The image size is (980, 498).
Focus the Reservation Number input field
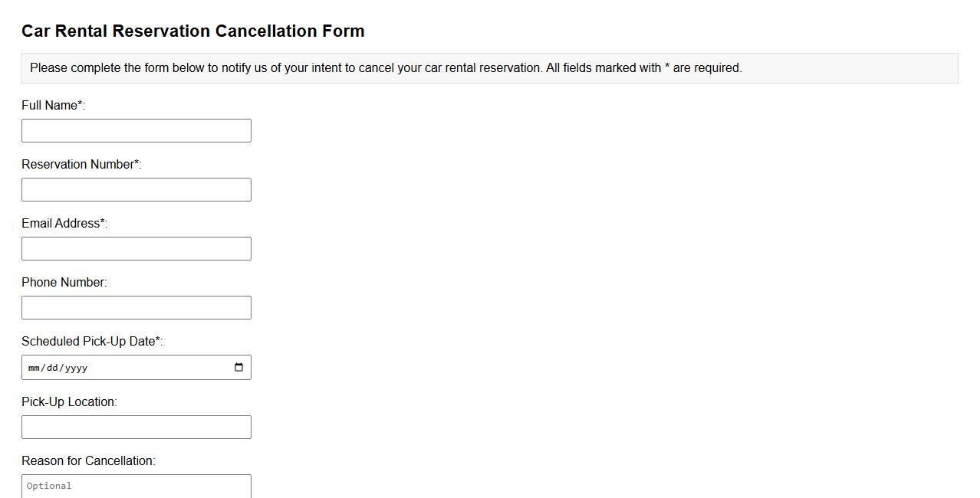tap(136, 189)
